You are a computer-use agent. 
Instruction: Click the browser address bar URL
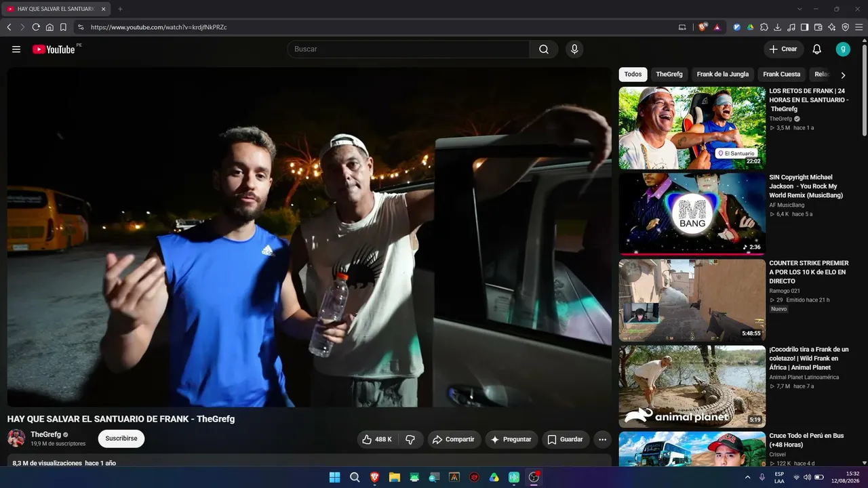(x=159, y=27)
